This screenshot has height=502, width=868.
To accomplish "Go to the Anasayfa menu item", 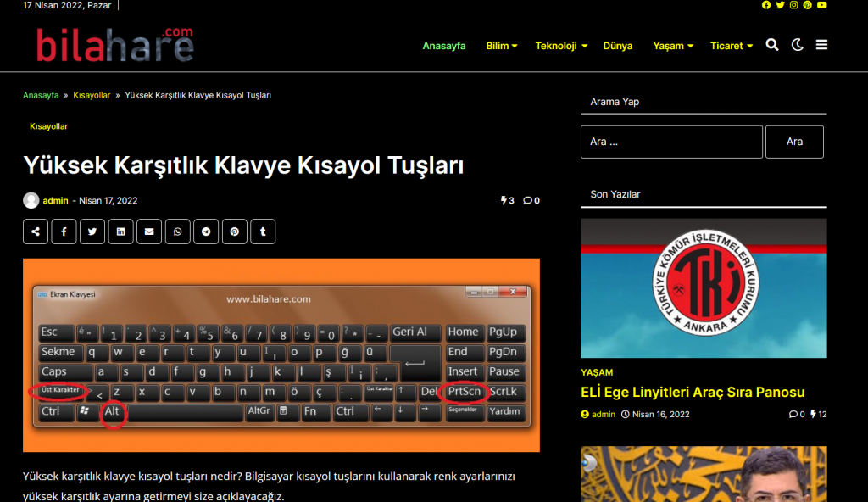I will pos(444,46).
